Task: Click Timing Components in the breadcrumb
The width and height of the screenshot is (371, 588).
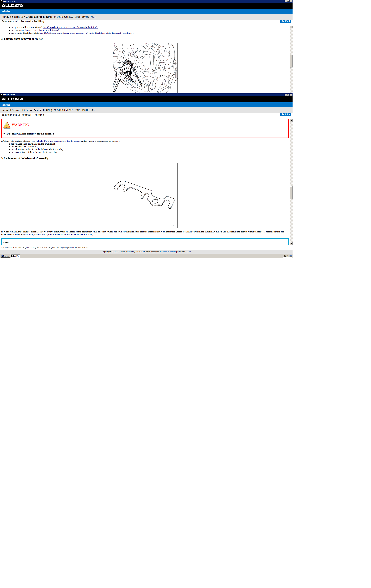Action: [66, 248]
